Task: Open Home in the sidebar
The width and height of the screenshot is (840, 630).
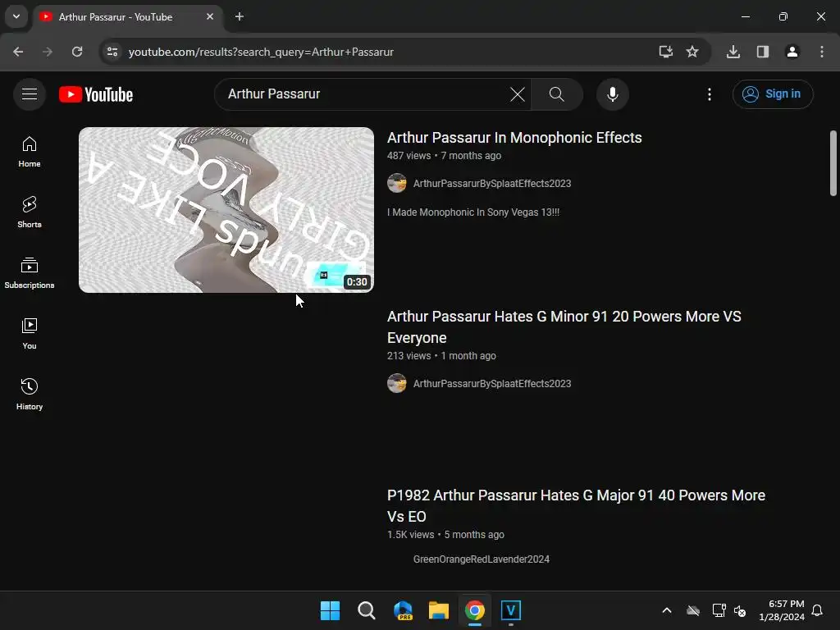Action: [30, 152]
